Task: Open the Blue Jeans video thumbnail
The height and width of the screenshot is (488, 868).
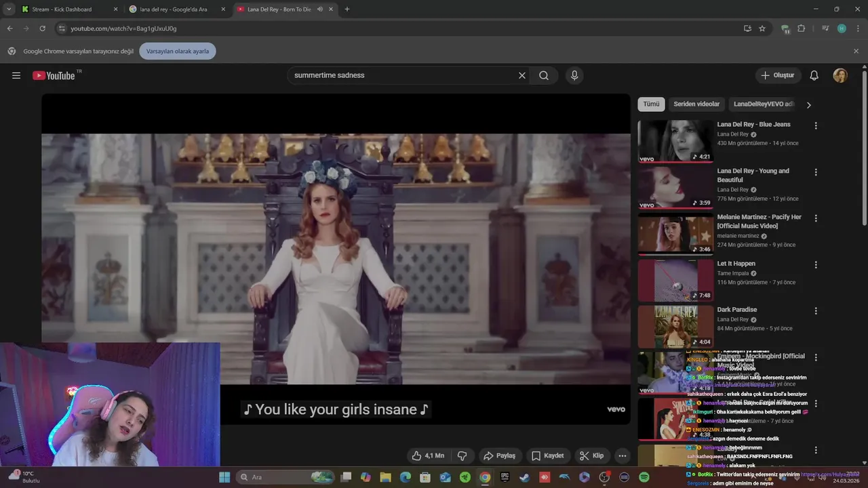Action: point(676,141)
